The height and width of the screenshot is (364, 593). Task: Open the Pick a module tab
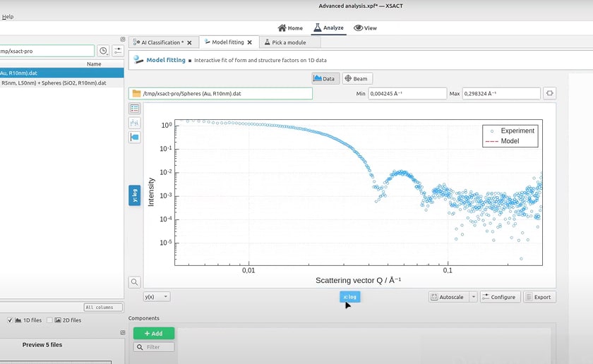point(289,42)
